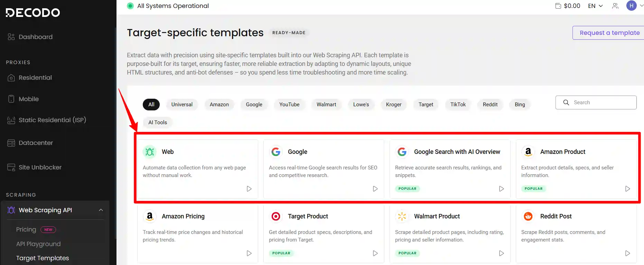
Task: Toggle the YouTube template filter
Action: (289, 104)
